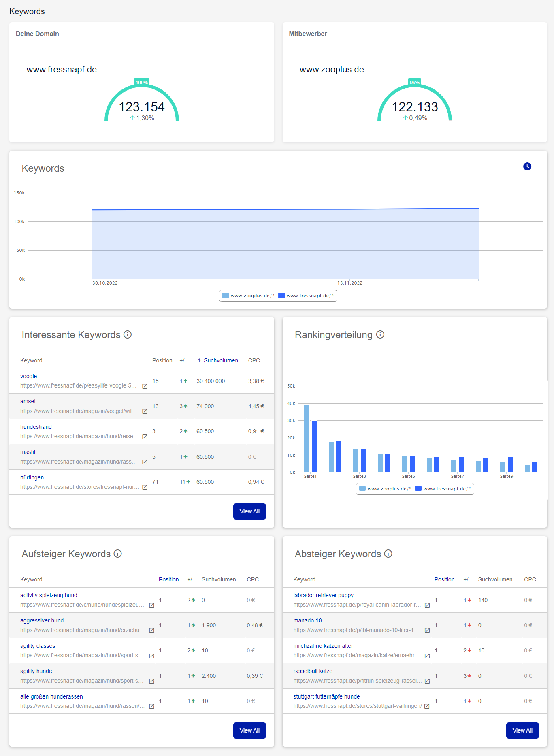Sort Interessante Keywords by Position column
The width and height of the screenshot is (554, 756).
(x=162, y=360)
